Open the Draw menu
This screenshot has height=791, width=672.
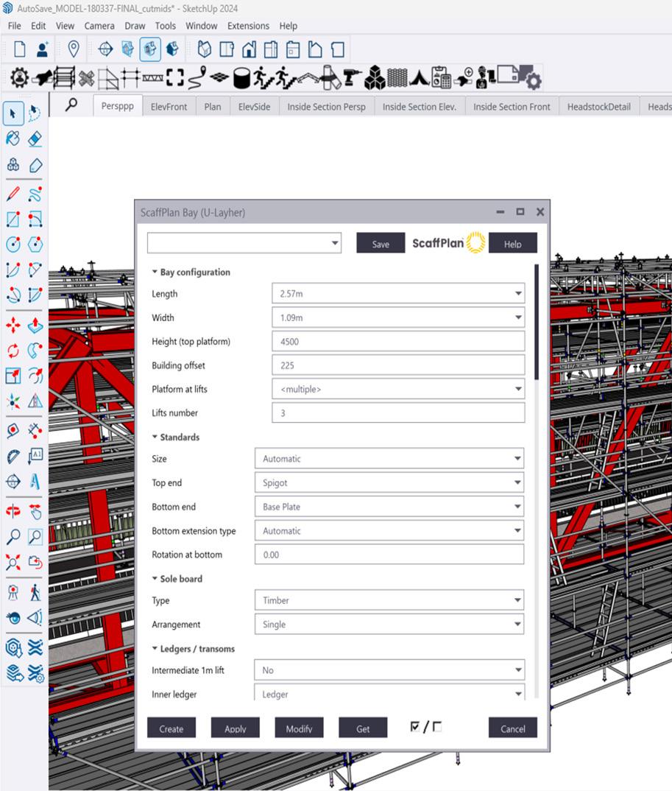pos(135,26)
